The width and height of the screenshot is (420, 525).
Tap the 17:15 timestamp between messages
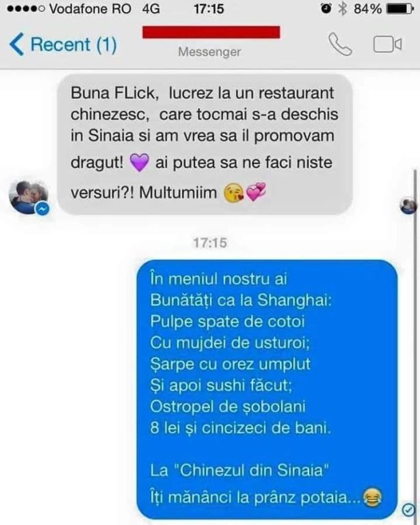[210, 243]
